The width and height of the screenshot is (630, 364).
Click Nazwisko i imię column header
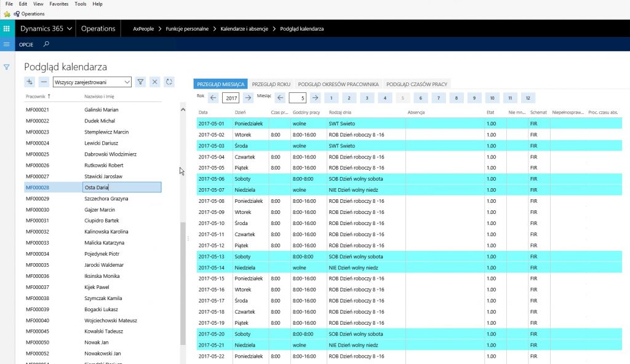99,97
